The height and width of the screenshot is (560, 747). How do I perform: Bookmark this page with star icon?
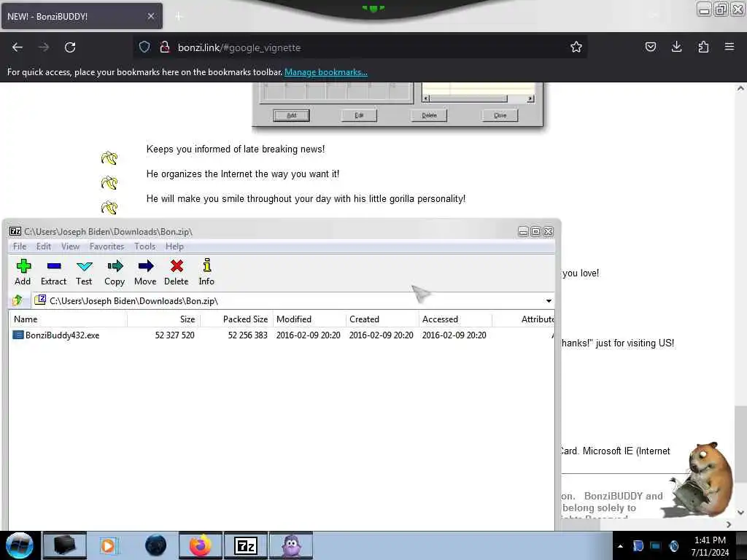[x=576, y=47]
